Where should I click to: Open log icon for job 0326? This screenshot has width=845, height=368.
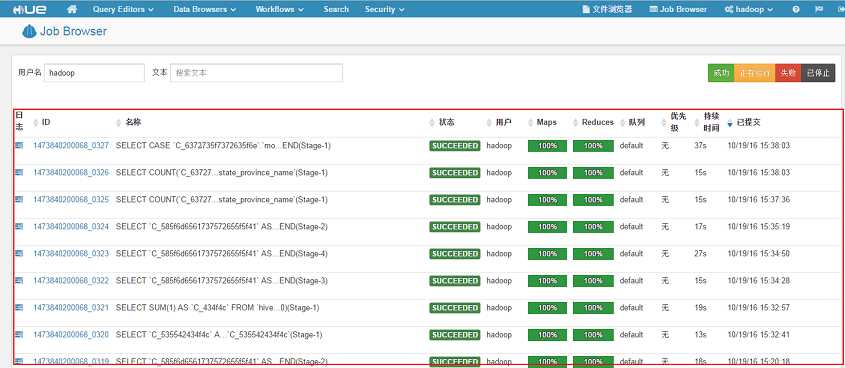click(x=19, y=172)
